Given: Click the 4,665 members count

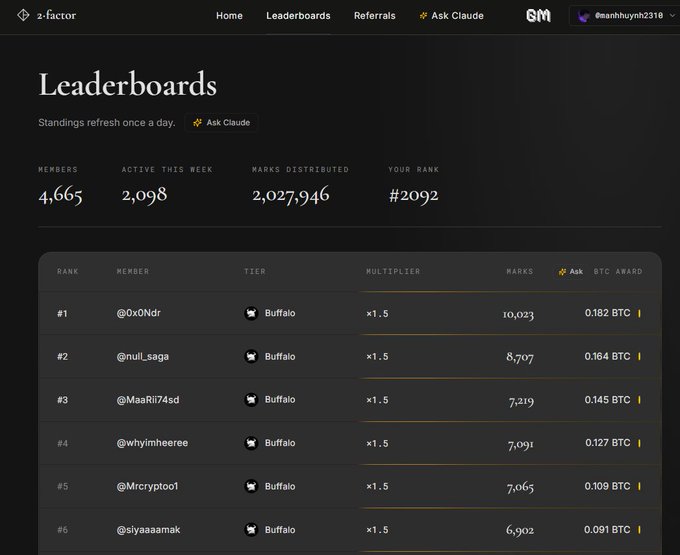Looking at the screenshot, I should click(x=60, y=195).
